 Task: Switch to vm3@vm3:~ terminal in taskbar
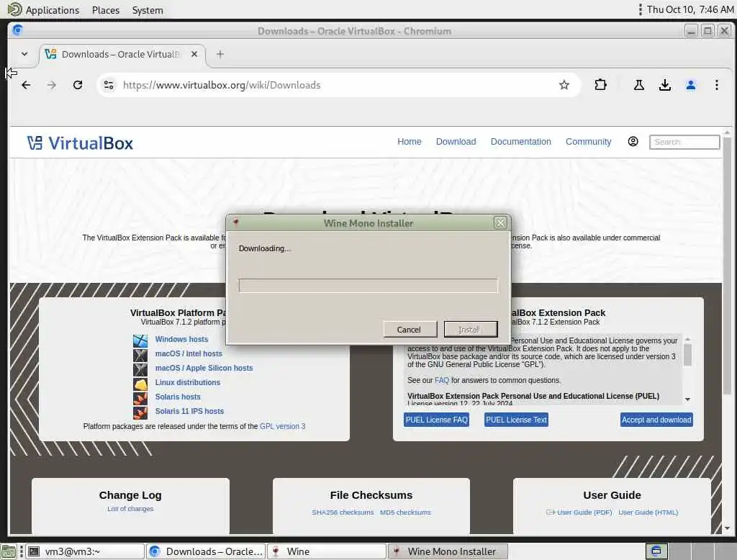[x=85, y=551]
